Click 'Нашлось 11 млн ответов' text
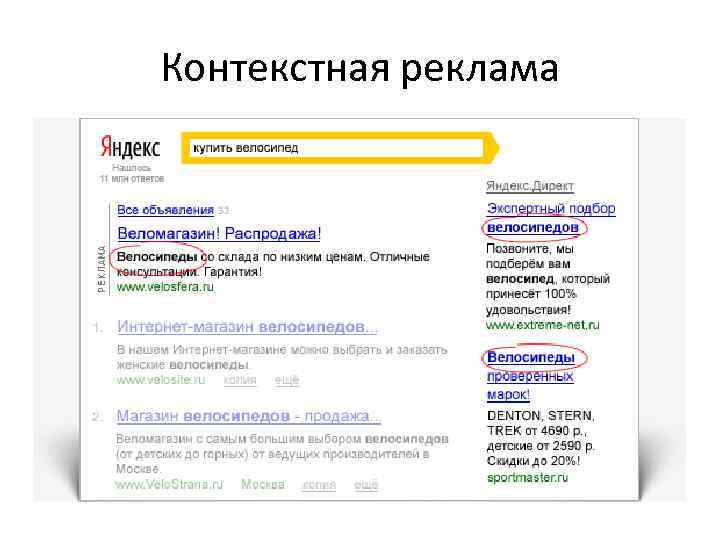 point(132,173)
